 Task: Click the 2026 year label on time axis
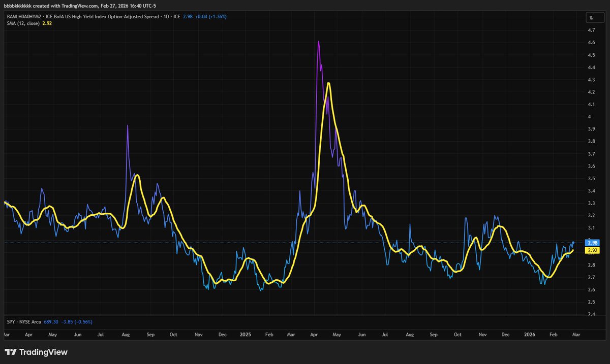[530, 335]
